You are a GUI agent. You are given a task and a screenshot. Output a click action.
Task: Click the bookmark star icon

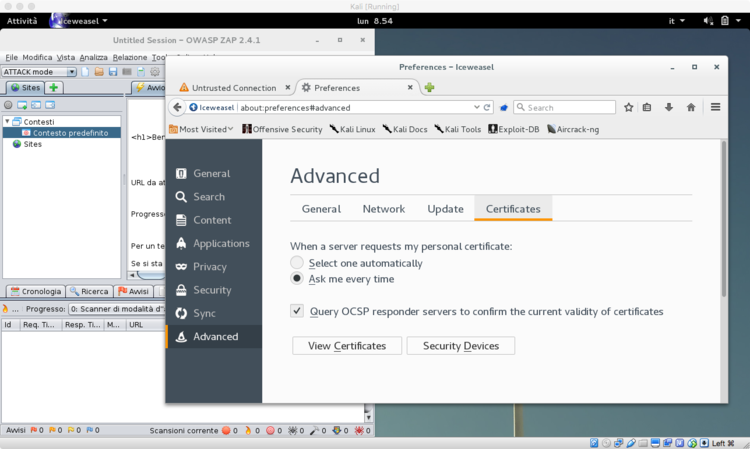coord(629,107)
